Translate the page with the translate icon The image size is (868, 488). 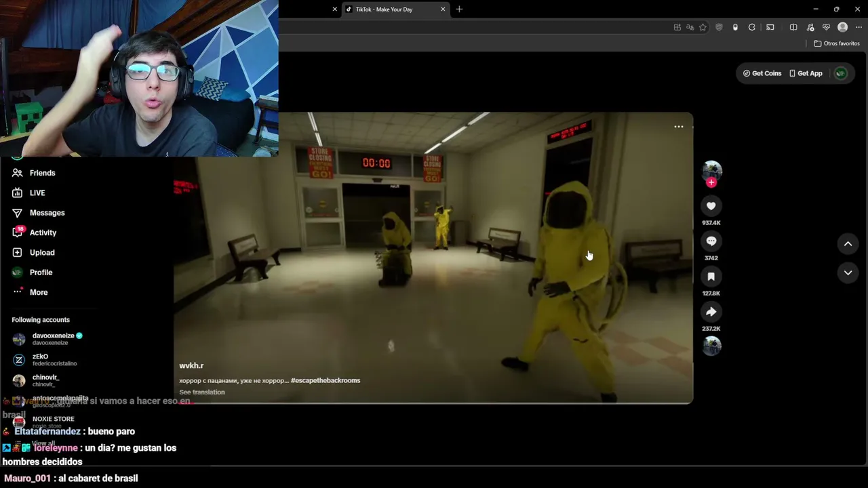pyautogui.click(x=690, y=27)
